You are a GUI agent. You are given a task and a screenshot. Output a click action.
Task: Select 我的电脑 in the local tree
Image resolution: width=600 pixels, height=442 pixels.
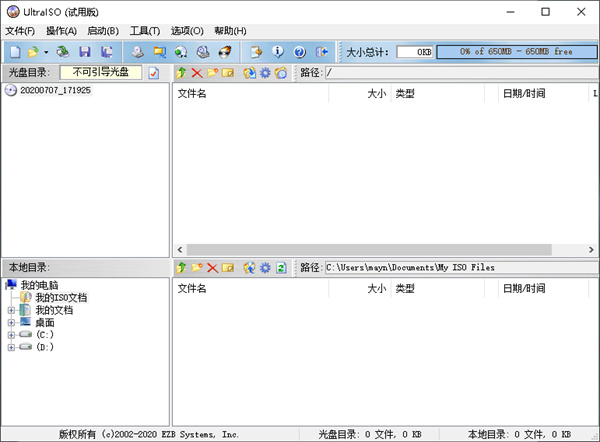click(39, 285)
